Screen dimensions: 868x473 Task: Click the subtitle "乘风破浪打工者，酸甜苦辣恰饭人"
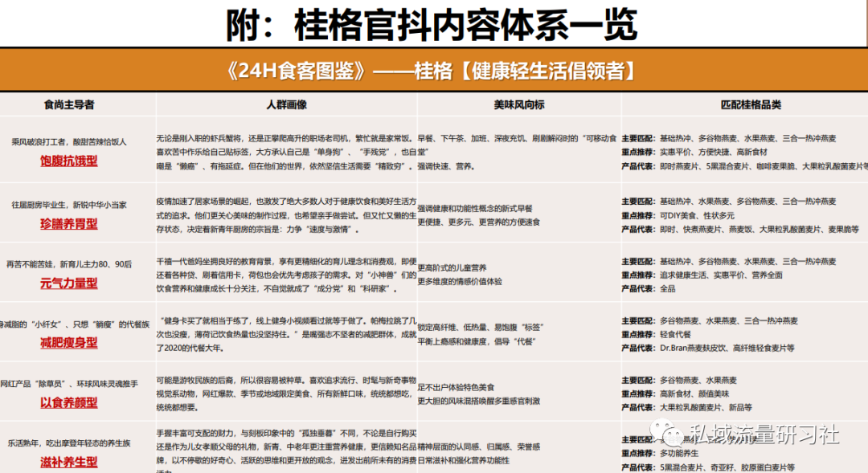pyautogui.click(x=69, y=142)
